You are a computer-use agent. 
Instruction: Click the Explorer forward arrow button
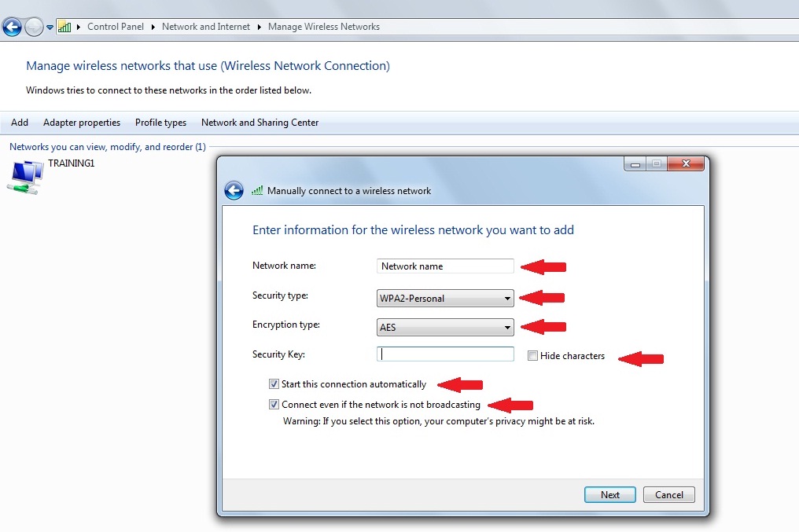tap(34, 27)
